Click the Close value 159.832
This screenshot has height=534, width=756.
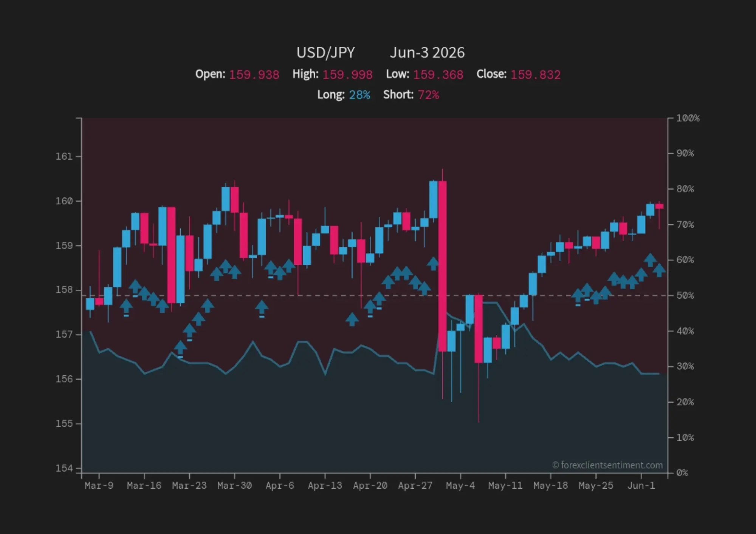coord(536,75)
